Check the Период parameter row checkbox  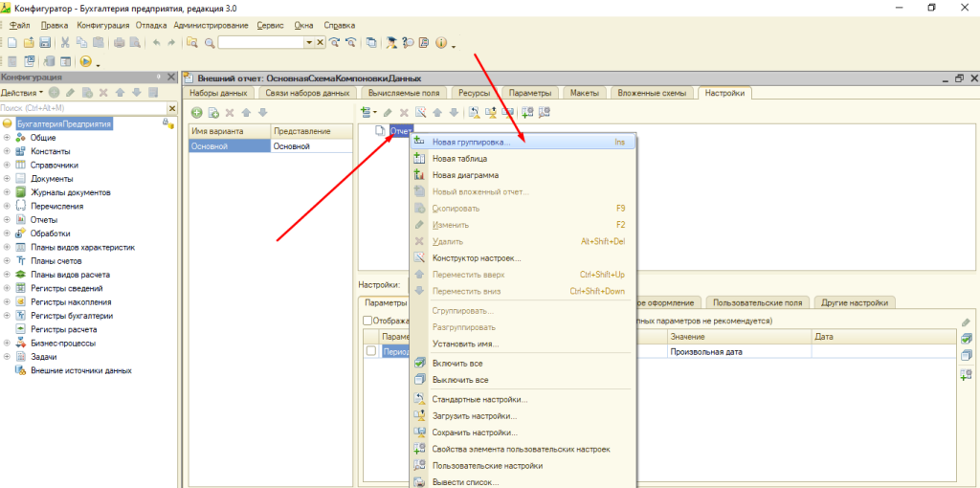pos(370,351)
